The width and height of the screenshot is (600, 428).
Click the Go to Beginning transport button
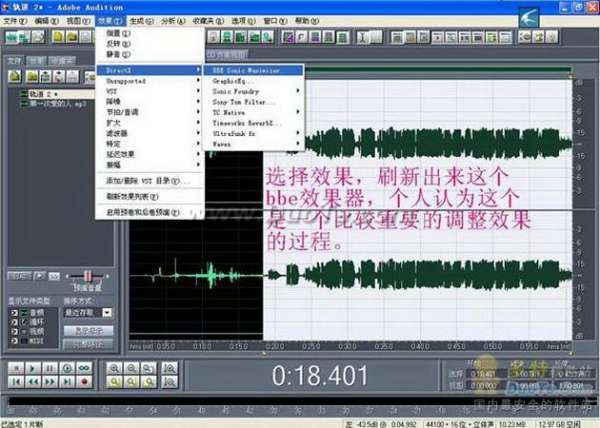click(16, 382)
